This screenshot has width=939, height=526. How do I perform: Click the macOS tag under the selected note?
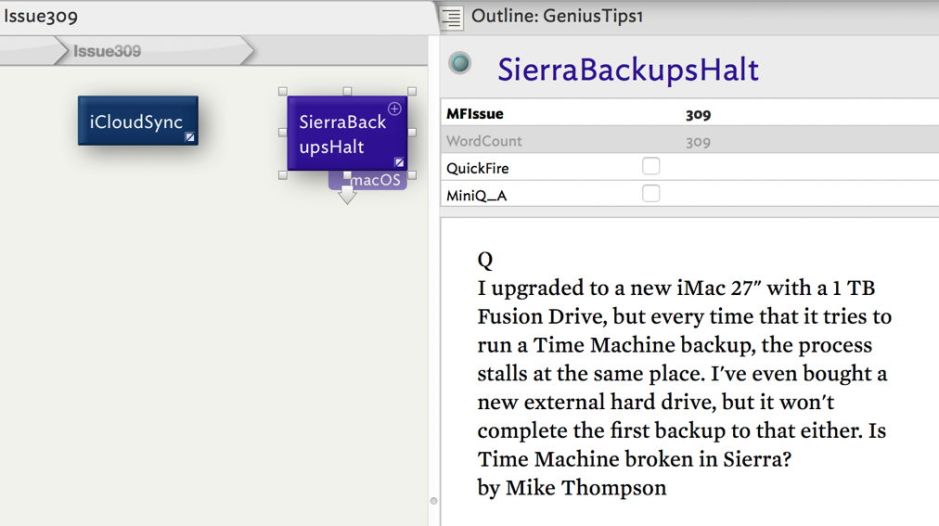(378, 181)
